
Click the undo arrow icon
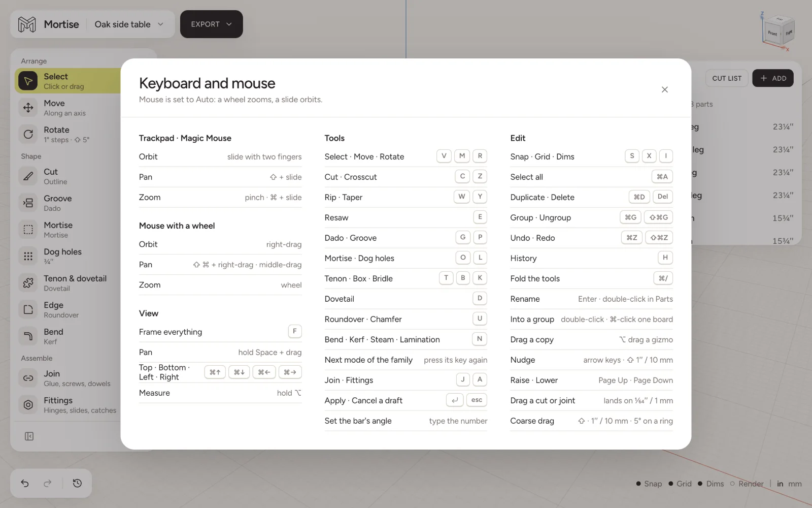pyautogui.click(x=25, y=484)
